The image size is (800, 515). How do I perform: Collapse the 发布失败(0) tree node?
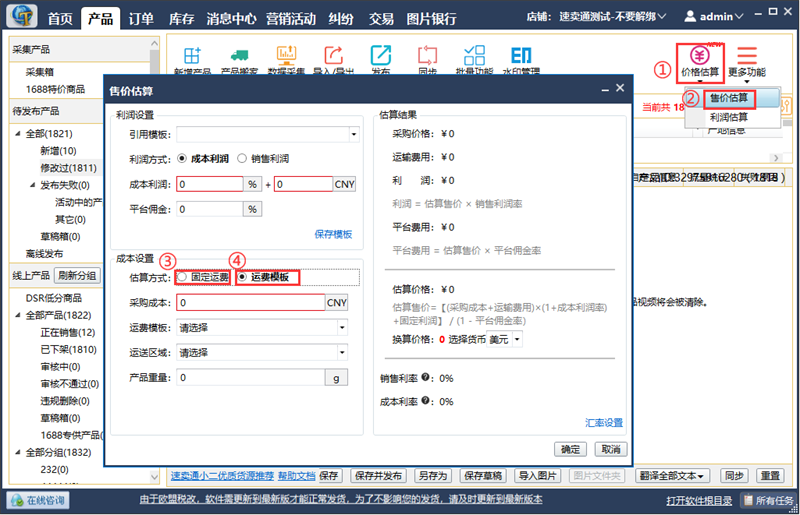click(33, 185)
